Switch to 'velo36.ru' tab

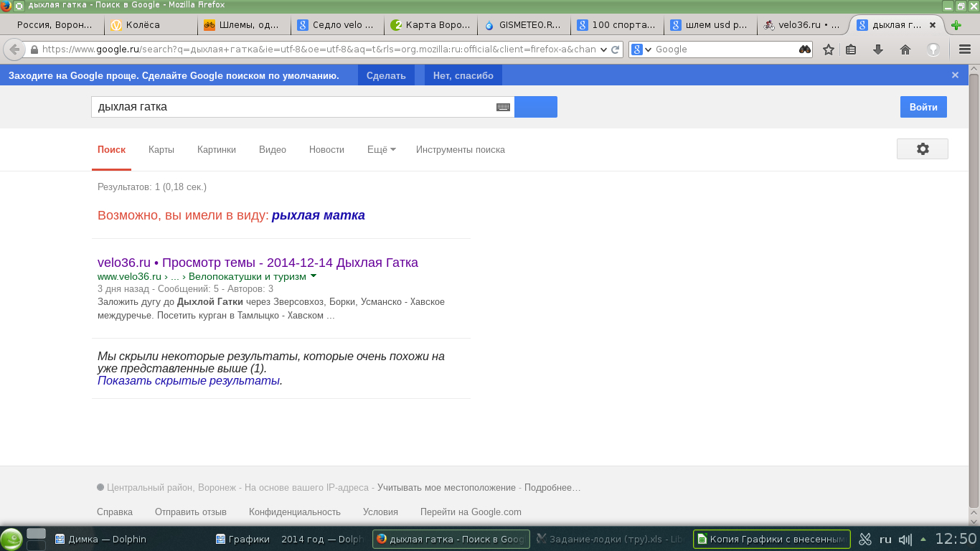click(x=804, y=24)
